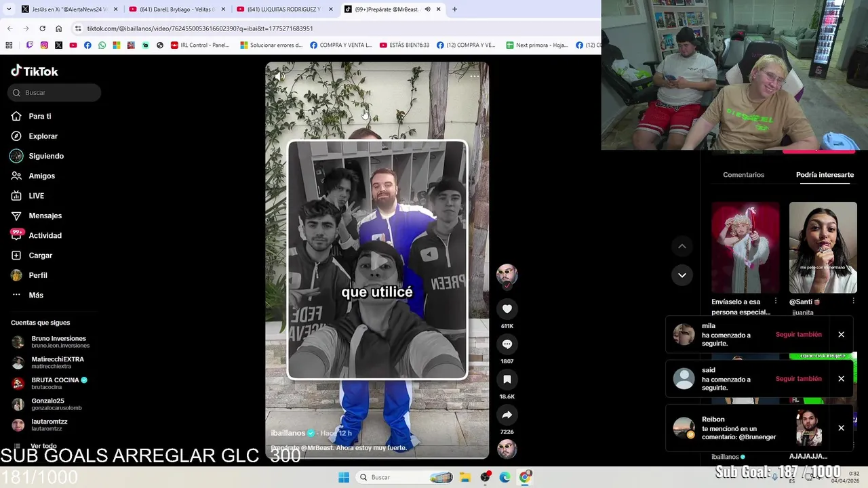The image size is (868, 488).
Task: Open the WhatsApp bookmark icon
Action: pyautogui.click(x=102, y=45)
